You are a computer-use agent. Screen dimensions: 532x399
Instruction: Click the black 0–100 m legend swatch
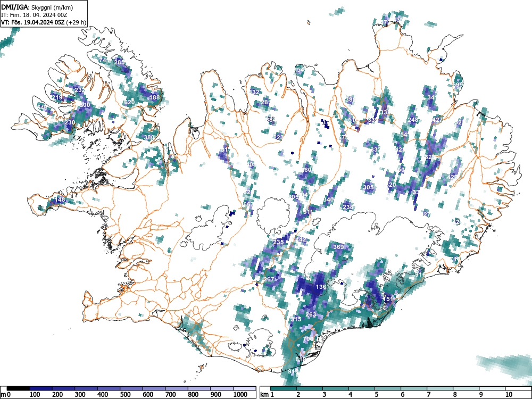pos(18,388)
